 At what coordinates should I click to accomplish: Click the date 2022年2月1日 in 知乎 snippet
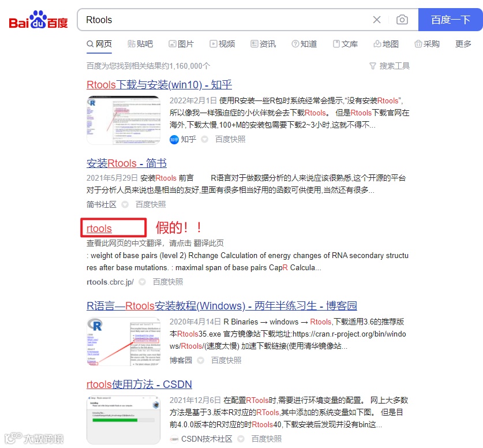tap(193, 101)
